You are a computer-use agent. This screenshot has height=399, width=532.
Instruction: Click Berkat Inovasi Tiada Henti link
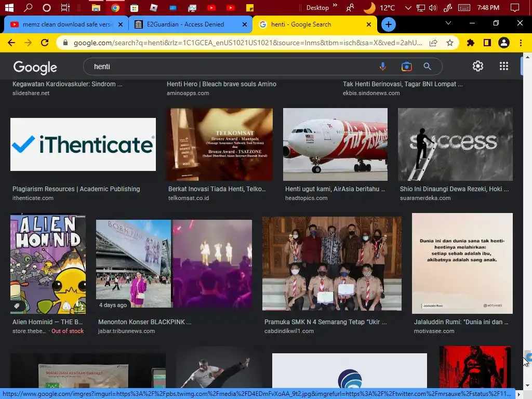pyautogui.click(x=217, y=189)
